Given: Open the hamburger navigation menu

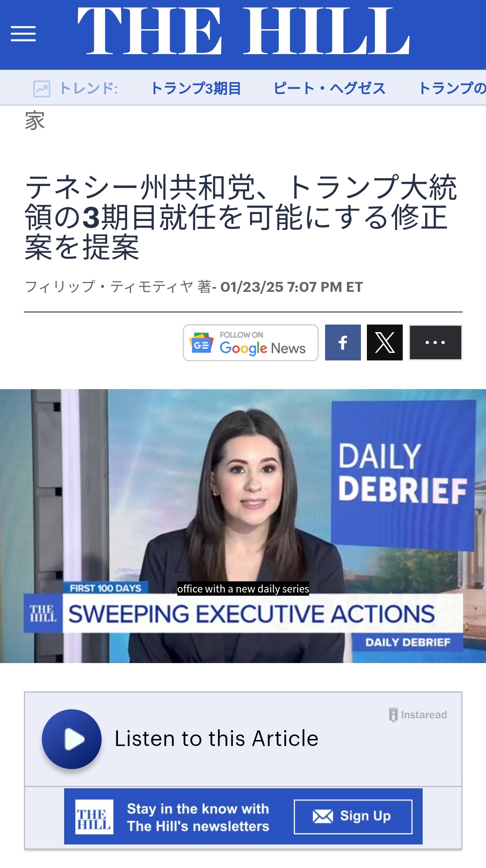Looking at the screenshot, I should [x=23, y=33].
